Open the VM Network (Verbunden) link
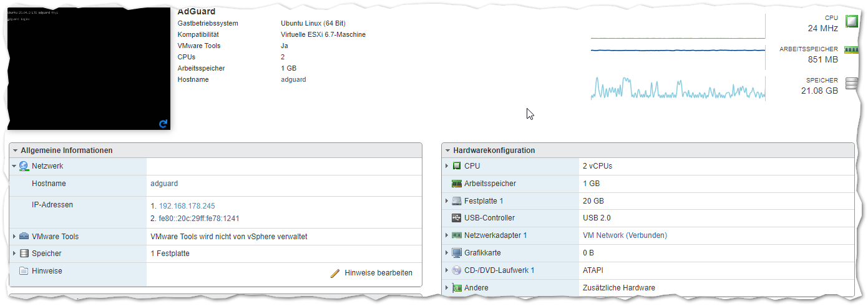Screen dimensions: 868x306 (x=625, y=235)
